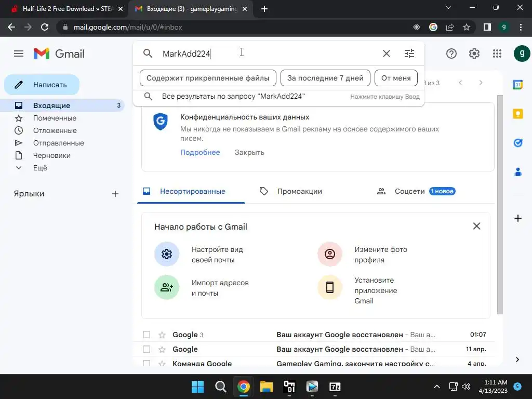
Task: Open the Google account avatar in Gmail
Action: tap(522, 54)
